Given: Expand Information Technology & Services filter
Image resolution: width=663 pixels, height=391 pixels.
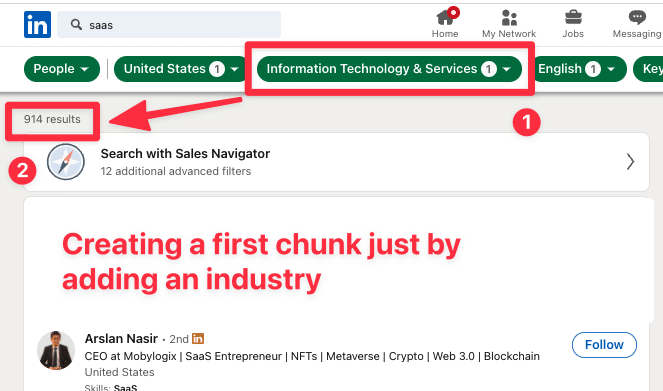Looking at the screenshot, I should [389, 69].
